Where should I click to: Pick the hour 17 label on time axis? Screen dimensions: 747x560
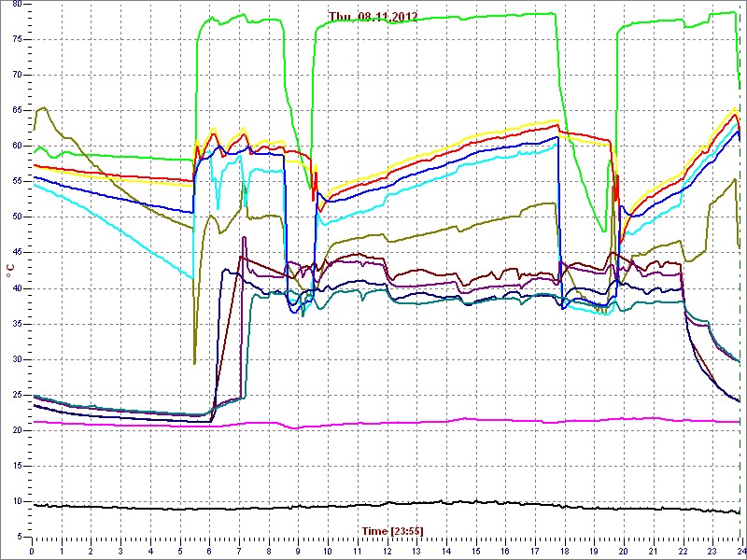coord(534,551)
